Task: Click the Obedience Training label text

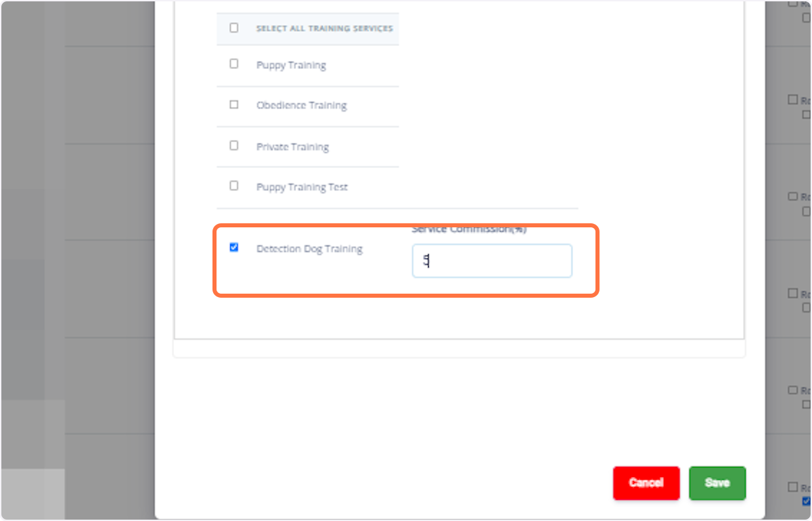Action: [x=302, y=105]
